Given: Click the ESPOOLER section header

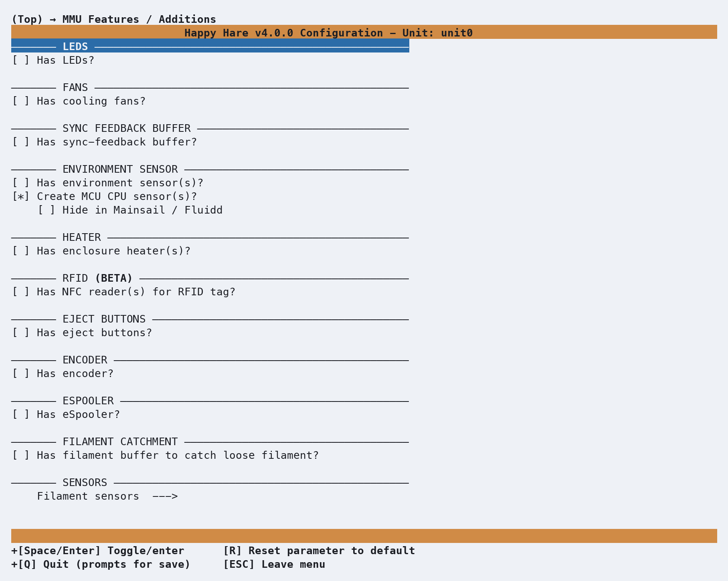Looking at the screenshot, I should [x=210, y=401].
